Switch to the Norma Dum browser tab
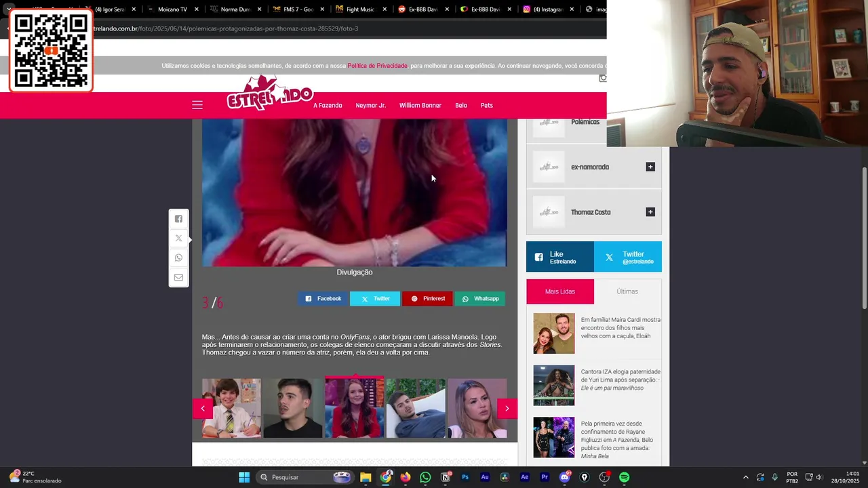The height and width of the screenshot is (488, 868). point(235,9)
